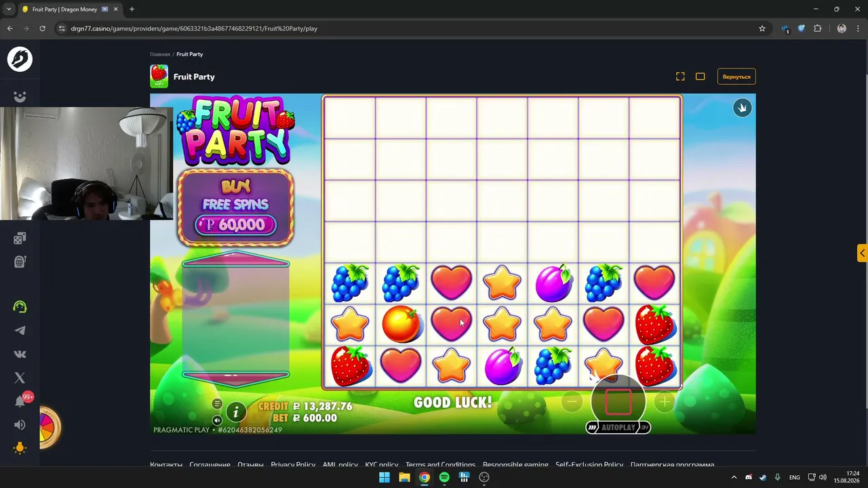Open the Chrome profile avatar
This screenshot has width=868, height=488.
coord(842,28)
